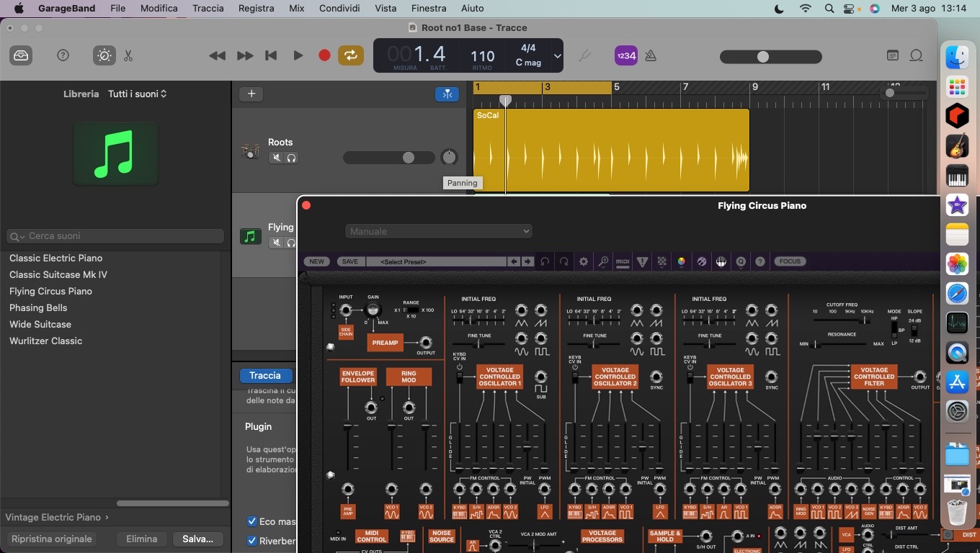The image size is (980, 553).
Task: Open synth zoom magnifier icon
Action: [x=603, y=261]
